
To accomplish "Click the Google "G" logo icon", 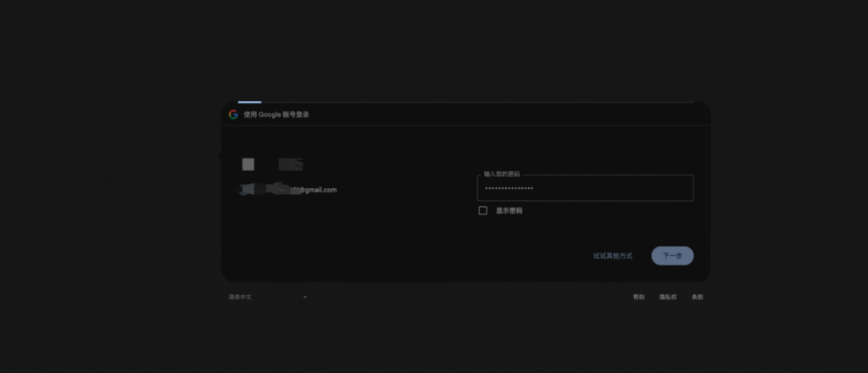I will click(233, 114).
